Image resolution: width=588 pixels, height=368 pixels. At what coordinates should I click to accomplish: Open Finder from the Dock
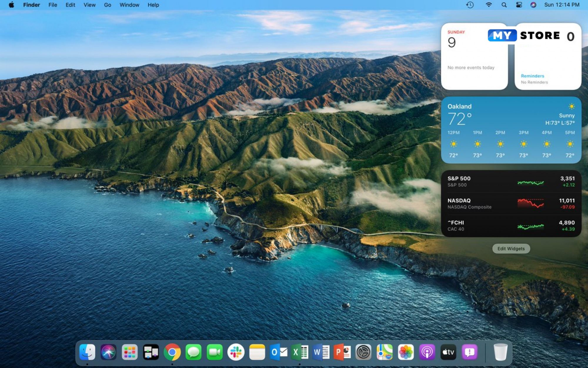click(87, 352)
